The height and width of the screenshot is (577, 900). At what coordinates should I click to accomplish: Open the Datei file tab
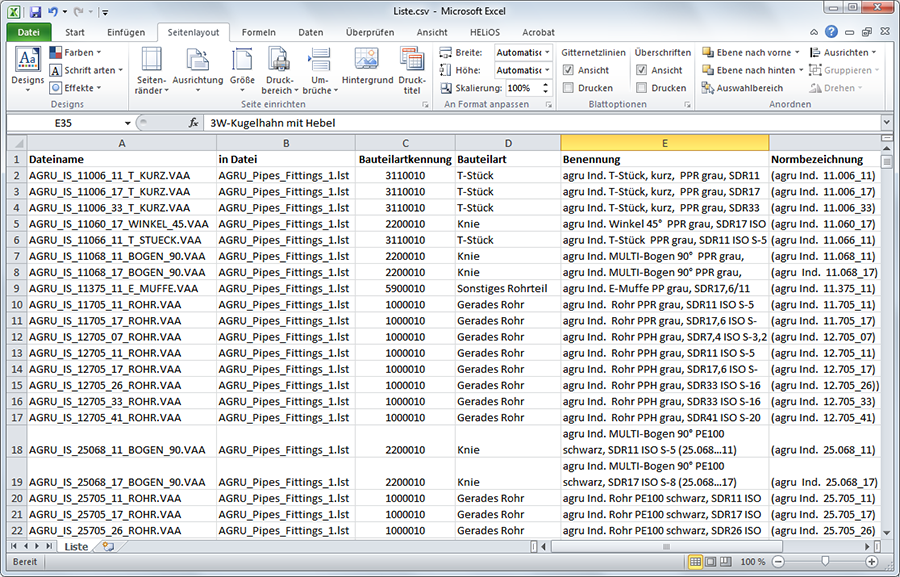click(x=29, y=32)
